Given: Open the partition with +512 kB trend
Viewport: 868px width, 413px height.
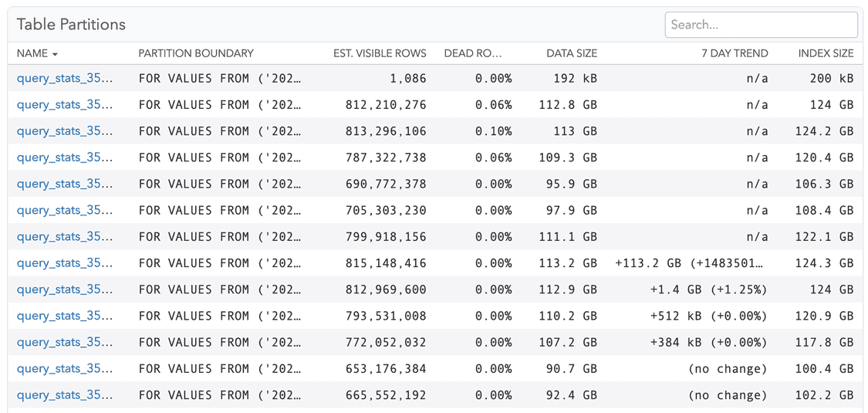Looking at the screenshot, I should coord(65,316).
